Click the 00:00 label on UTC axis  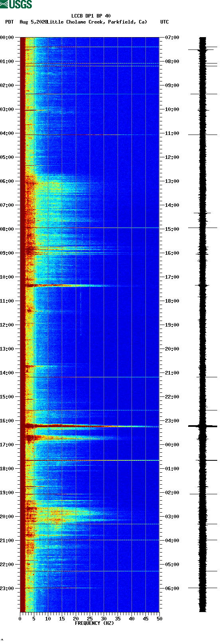click(172, 445)
